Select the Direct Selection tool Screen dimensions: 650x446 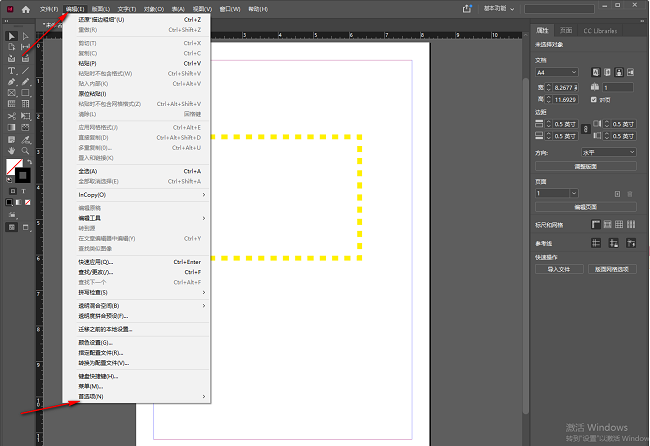coord(25,36)
